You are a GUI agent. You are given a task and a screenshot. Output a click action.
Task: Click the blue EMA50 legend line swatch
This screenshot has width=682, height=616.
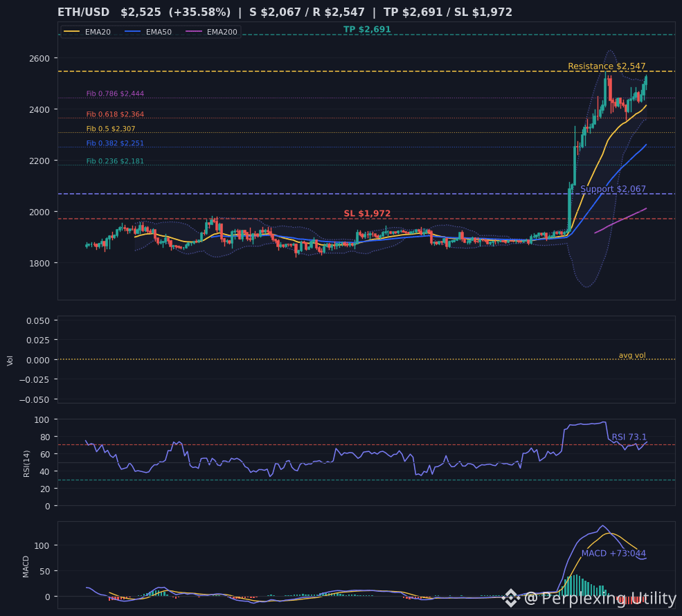coord(133,32)
